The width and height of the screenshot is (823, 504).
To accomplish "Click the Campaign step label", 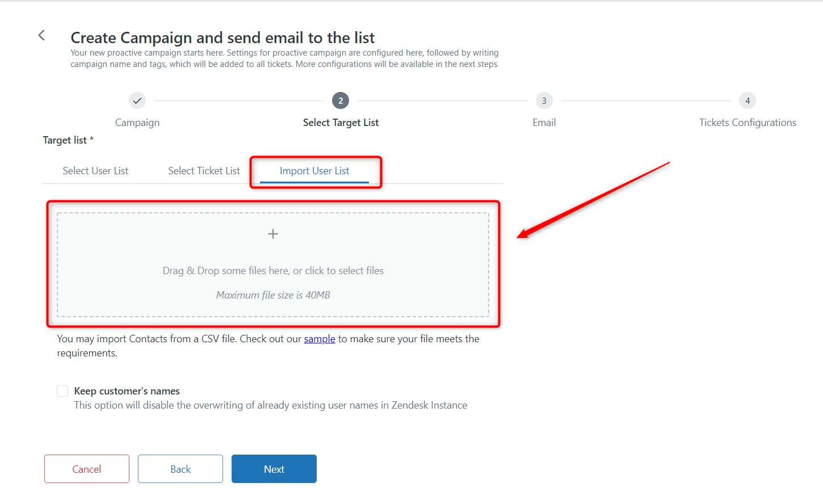I will point(137,122).
